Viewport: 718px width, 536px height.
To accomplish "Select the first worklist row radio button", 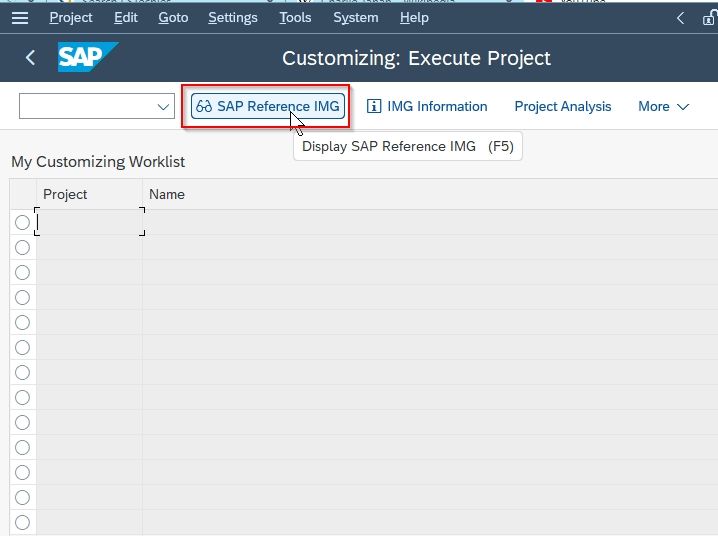I will (22, 222).
